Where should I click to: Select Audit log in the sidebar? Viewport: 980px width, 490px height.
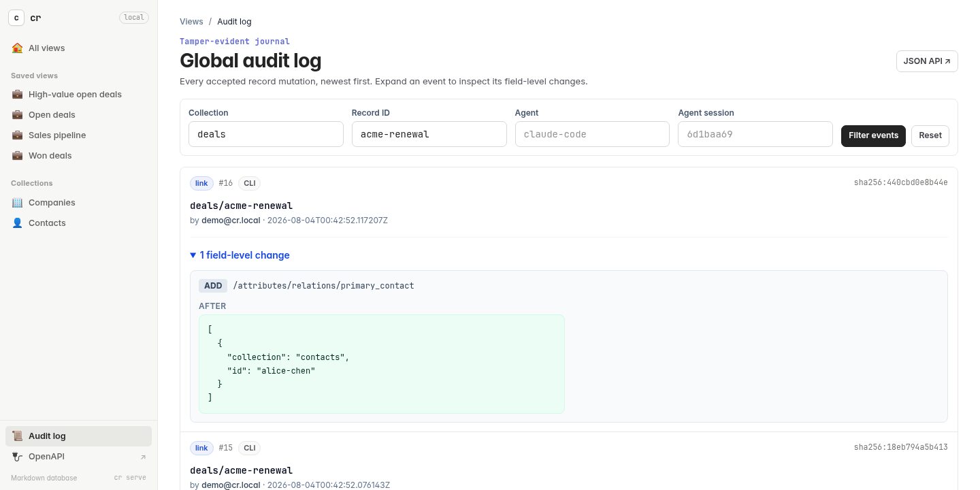click(x=78, y=436)
